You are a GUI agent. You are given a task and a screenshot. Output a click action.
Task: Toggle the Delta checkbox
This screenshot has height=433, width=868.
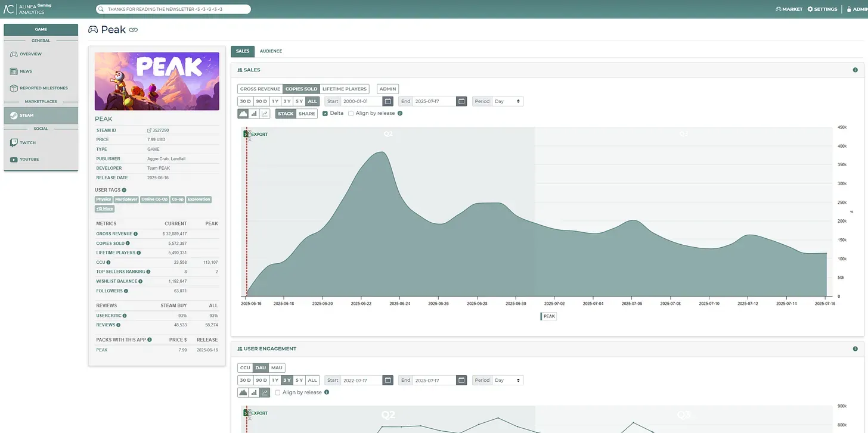click(325, 113)
